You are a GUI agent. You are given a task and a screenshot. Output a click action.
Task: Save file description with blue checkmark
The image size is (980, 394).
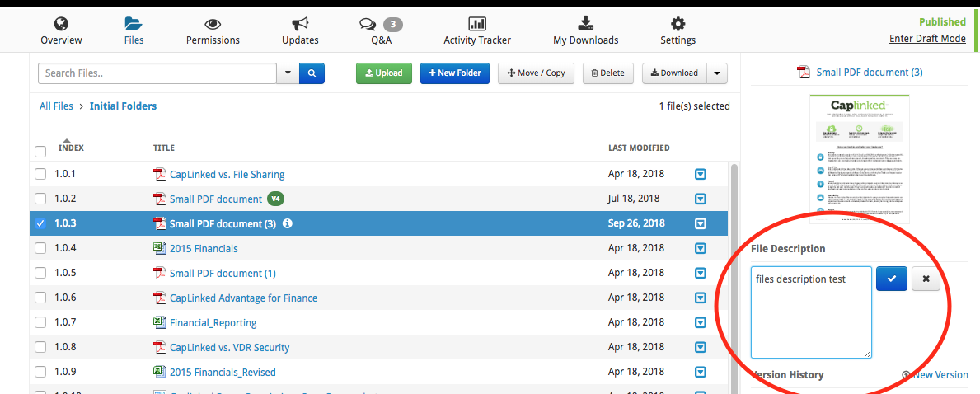(891, 279)
